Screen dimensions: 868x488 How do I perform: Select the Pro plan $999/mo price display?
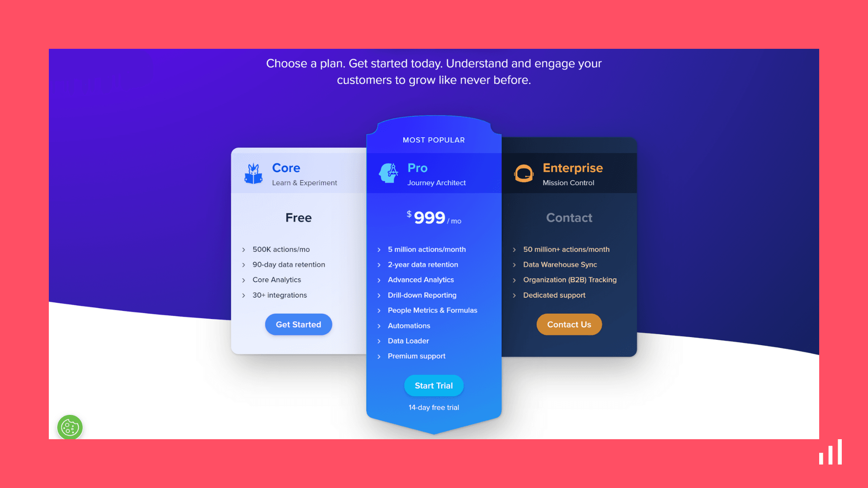434,217
